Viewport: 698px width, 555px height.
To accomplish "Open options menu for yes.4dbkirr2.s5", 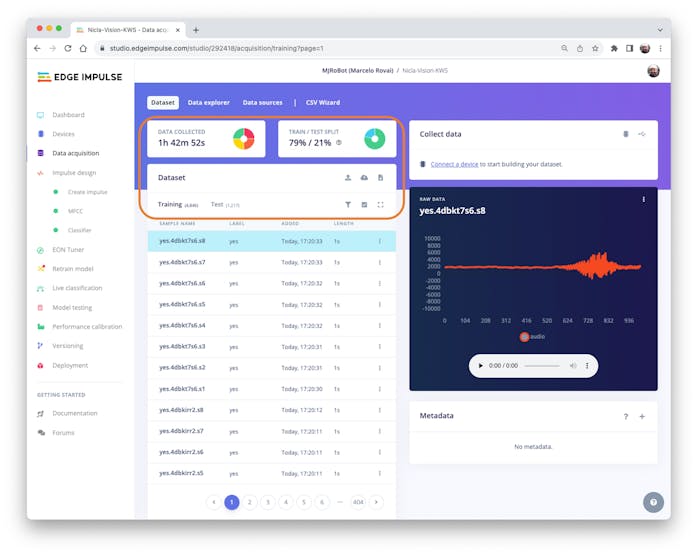I will tap(380, 474).
